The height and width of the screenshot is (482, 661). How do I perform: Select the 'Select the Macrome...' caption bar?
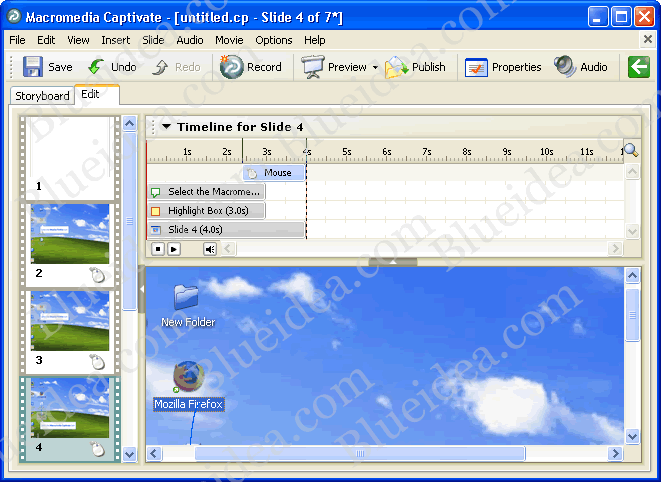point(207,191)
